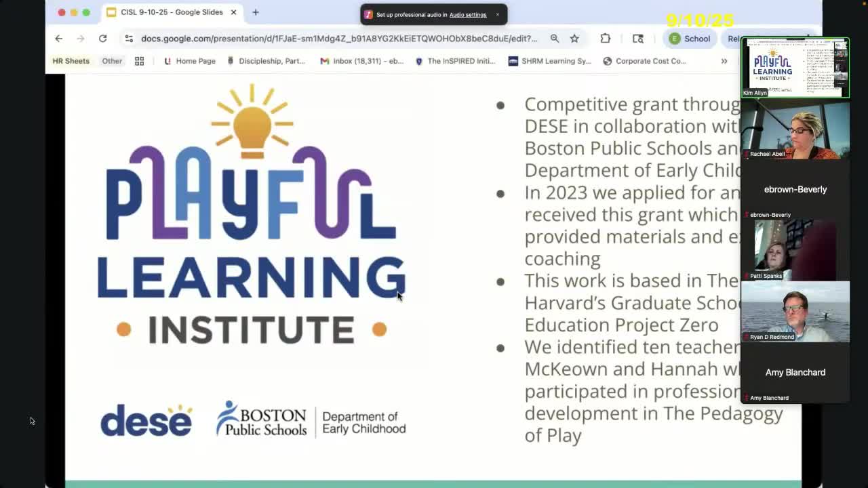Click the Audio settings link in the banner
The width and height of the screenshot is (868, 488).
coord(469,14)
